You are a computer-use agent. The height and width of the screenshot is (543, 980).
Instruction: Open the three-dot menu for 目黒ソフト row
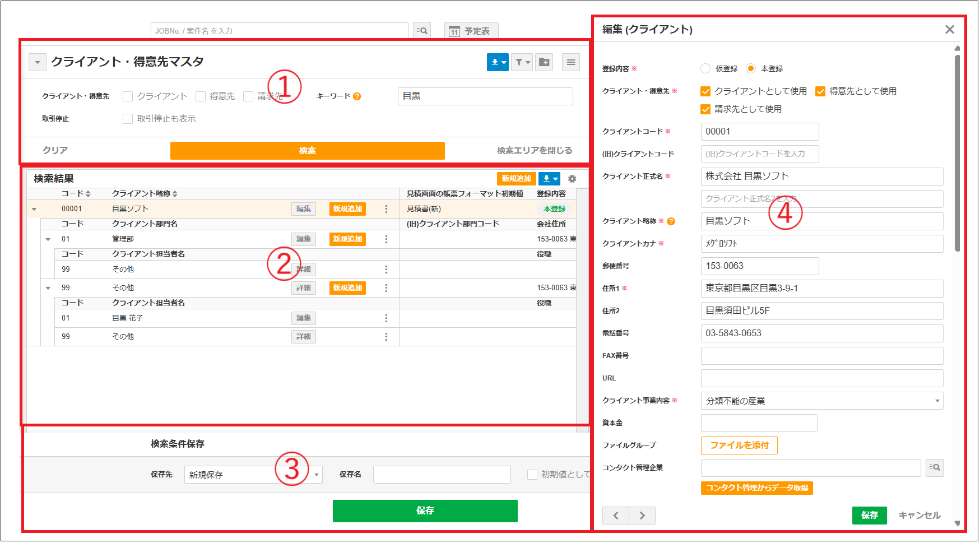pos(386,209)
